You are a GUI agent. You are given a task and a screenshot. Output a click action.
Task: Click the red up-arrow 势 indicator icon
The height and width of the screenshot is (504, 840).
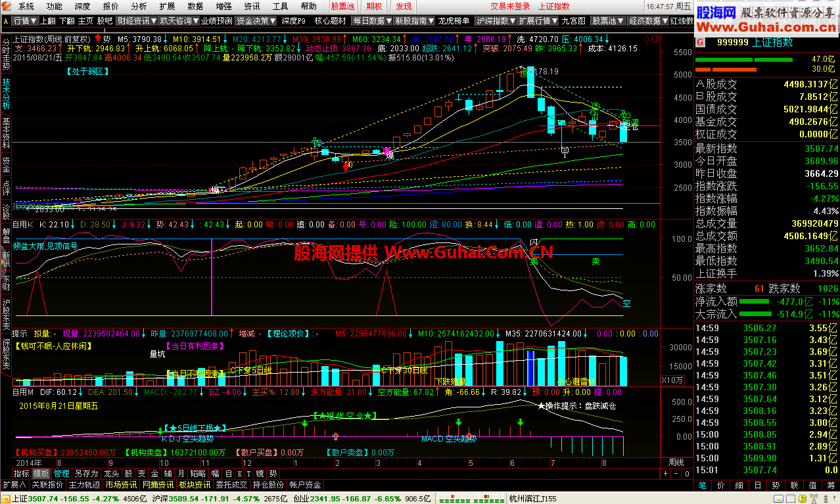tap(98, 39)
